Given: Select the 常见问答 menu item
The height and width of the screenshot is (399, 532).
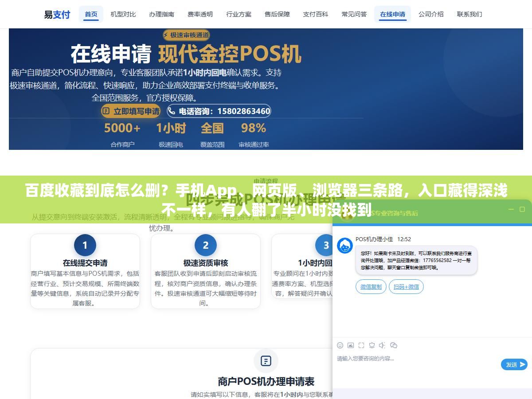Looking at the screenshot, I should [x=354, y=14].
